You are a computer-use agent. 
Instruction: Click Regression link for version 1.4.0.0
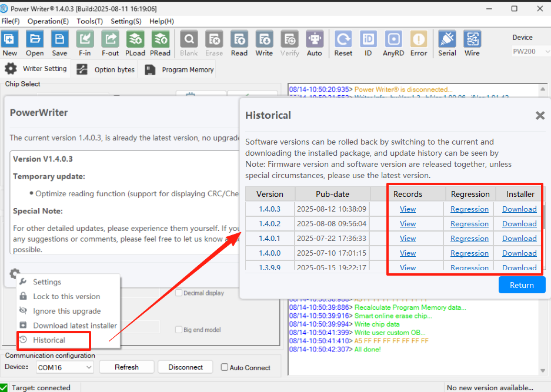[469, 253]
